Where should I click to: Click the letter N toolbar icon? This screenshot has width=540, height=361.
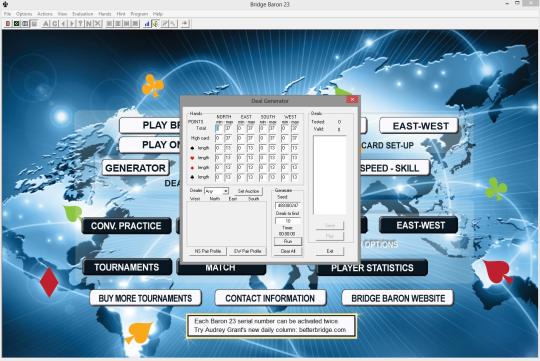pyautogui.click(x=89, y=23)
